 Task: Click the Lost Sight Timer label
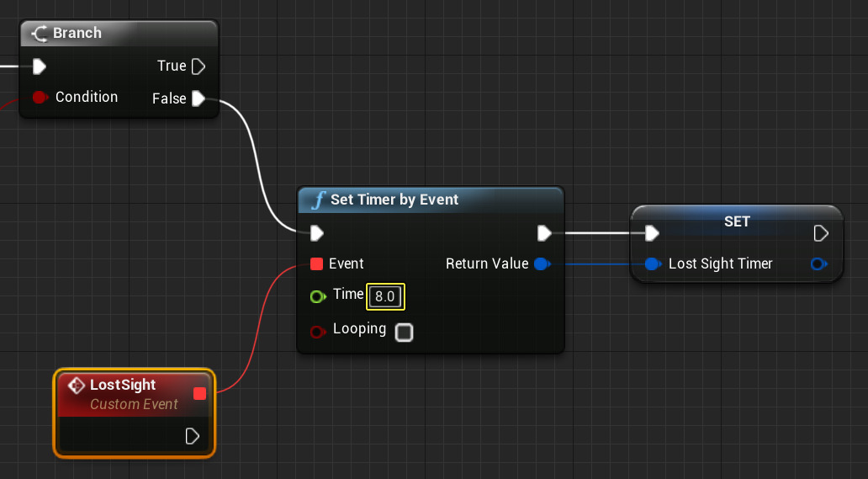tap(720, 263)
